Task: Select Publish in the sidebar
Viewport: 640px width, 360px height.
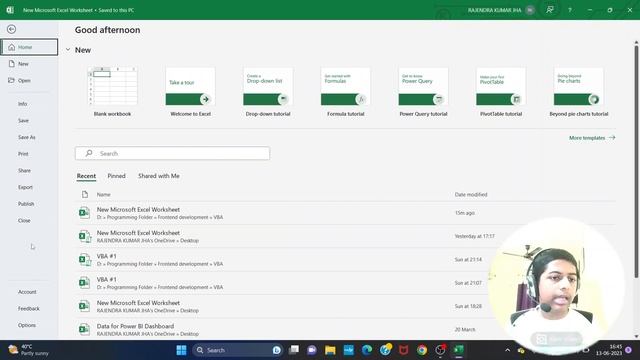Action: coord(26,204)
